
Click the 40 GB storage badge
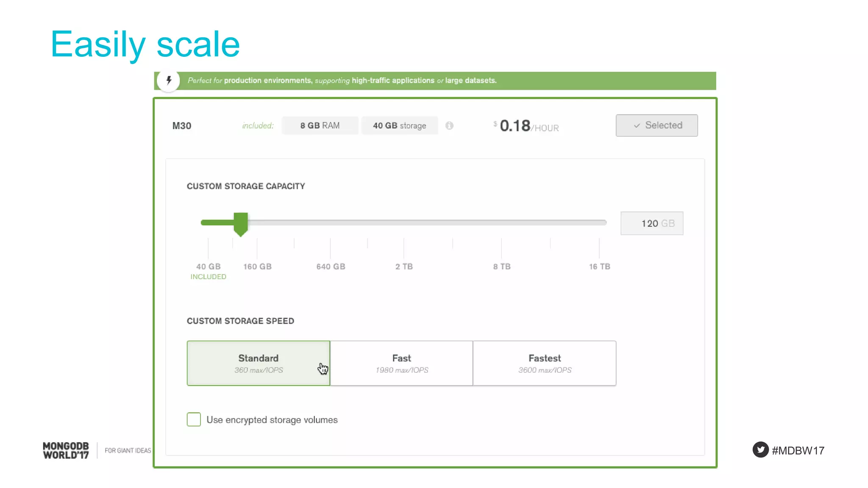tap(399, 126)
